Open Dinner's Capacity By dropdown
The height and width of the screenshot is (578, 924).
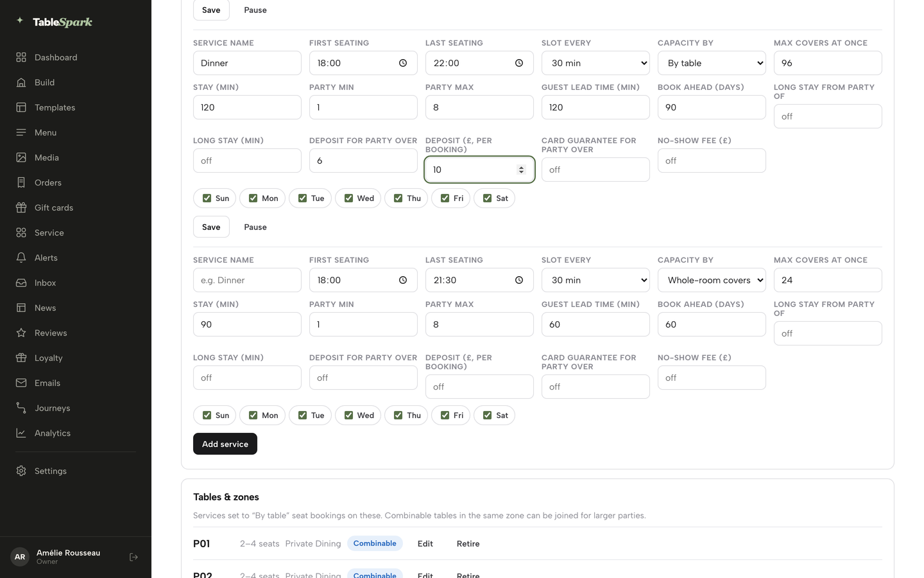pyautogui.click(x=712, y=63)
